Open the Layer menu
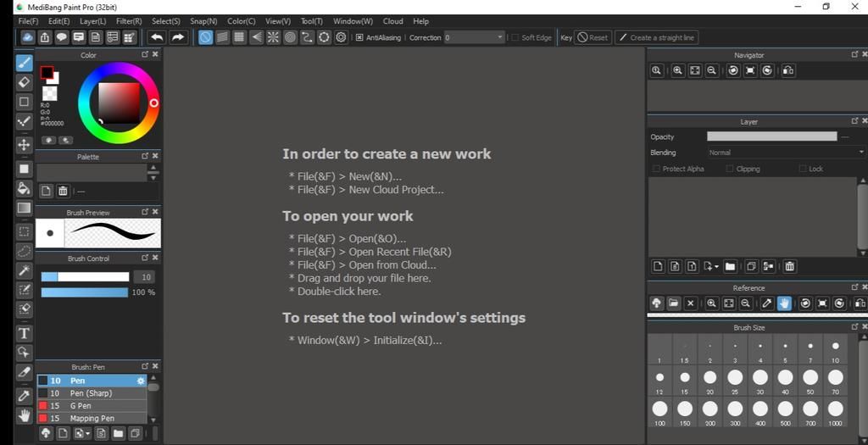This screenshot has width=868, height=445. [x=92, y=21]
